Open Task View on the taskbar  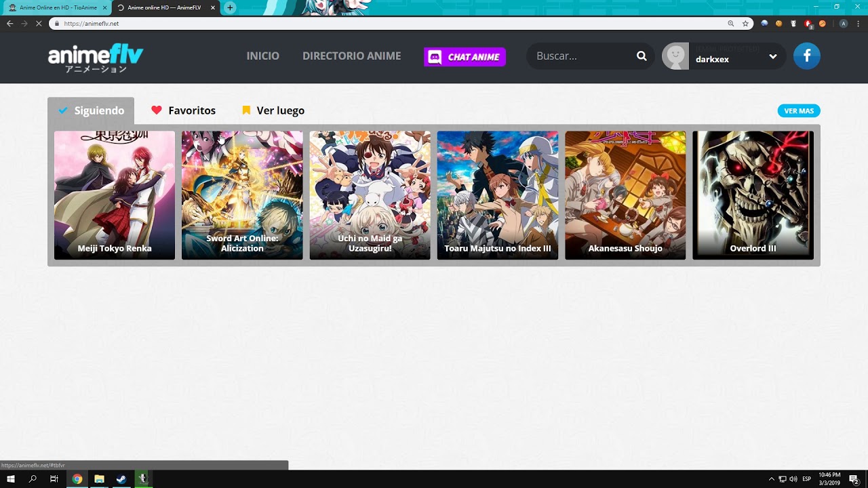(54, 479)
